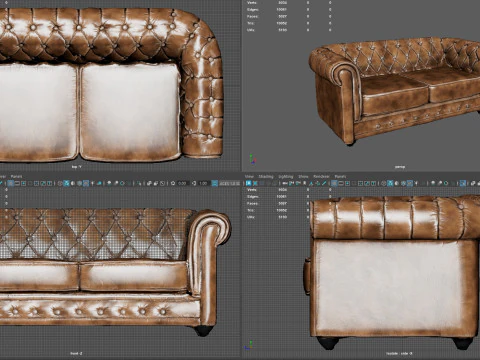Toggle resolution gate in side viewport toolbar

tap(347, 183)
